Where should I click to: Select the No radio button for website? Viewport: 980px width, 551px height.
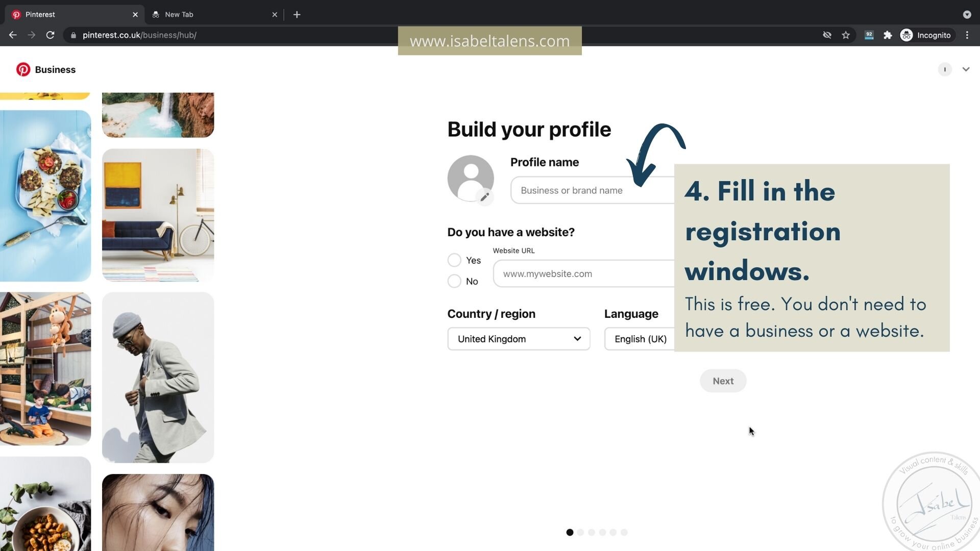(x=454, y=281)
